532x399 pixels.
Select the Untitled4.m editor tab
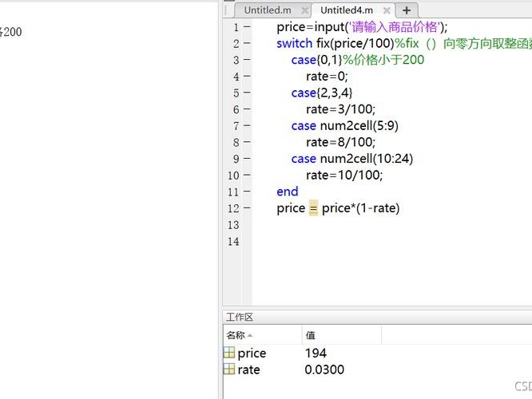click(x=347, y=10)
